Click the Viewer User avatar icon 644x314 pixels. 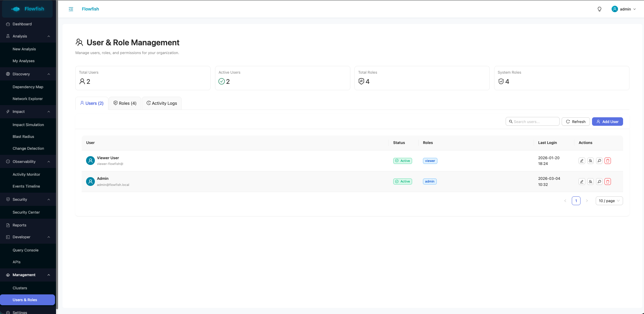[x=90, y=161]
